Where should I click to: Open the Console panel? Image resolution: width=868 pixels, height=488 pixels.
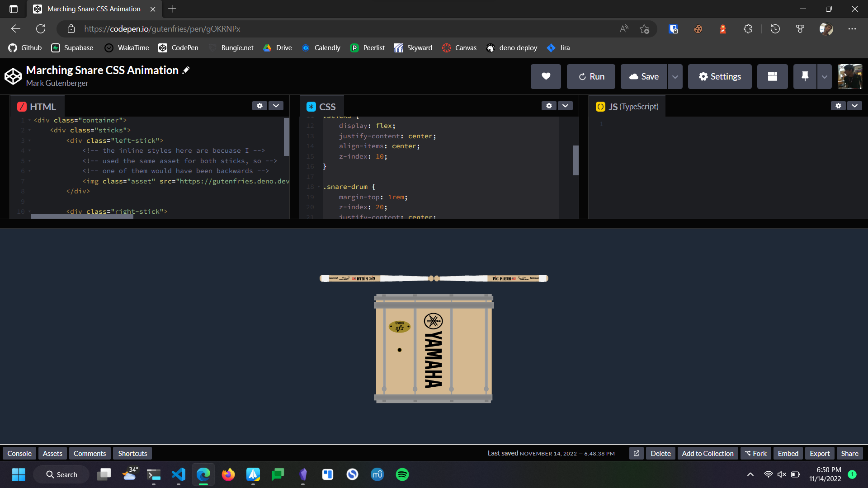pyautogui.click(x=19, y=453)
